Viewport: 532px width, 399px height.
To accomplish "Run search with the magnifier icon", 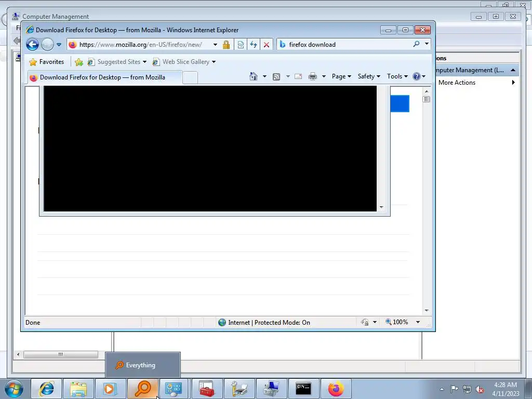I will (416, 44).
